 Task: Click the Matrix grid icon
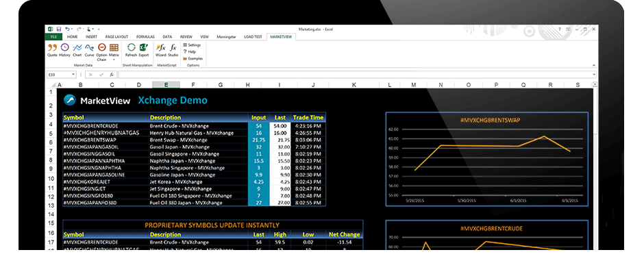(114, 47)
